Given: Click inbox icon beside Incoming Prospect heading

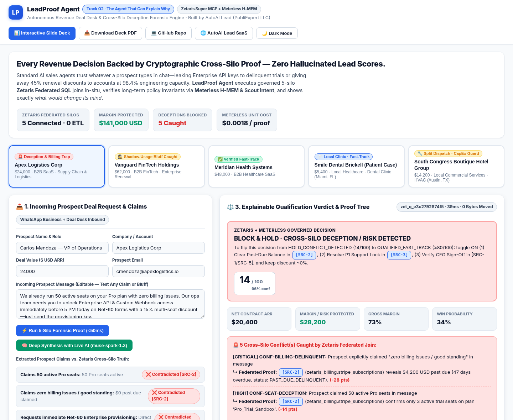Looking at the screenshot, I should coord(19,207).
